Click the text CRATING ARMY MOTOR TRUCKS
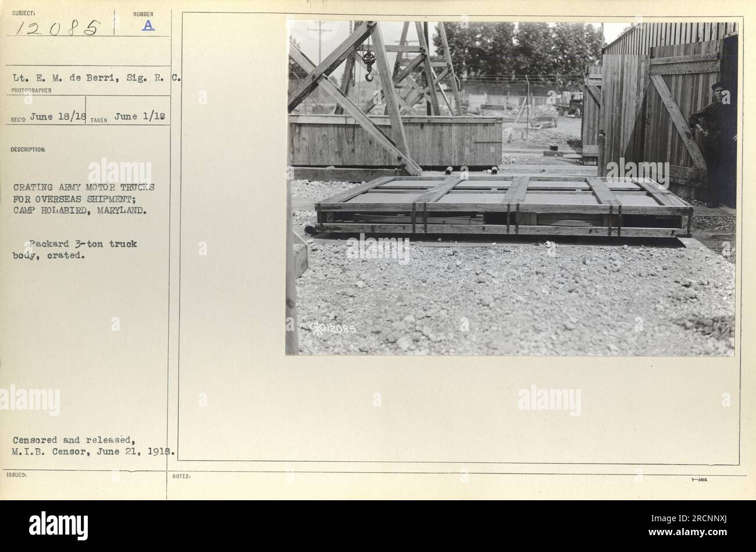This screenshot has width=756, height=552. [84, 187]
